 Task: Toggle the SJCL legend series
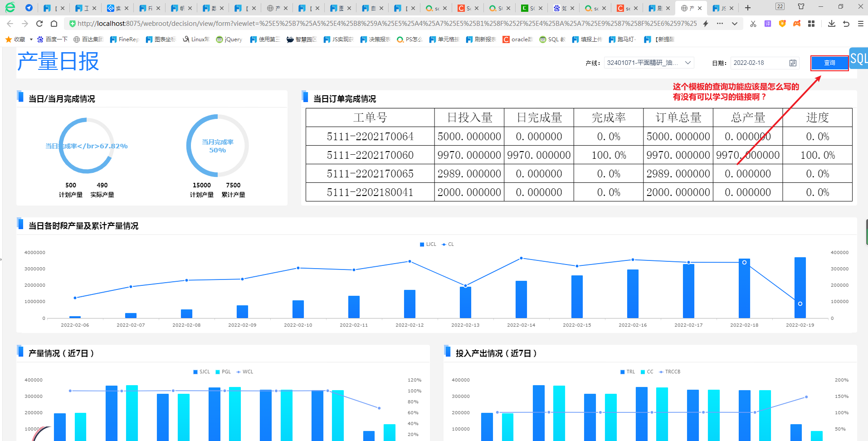202,372
